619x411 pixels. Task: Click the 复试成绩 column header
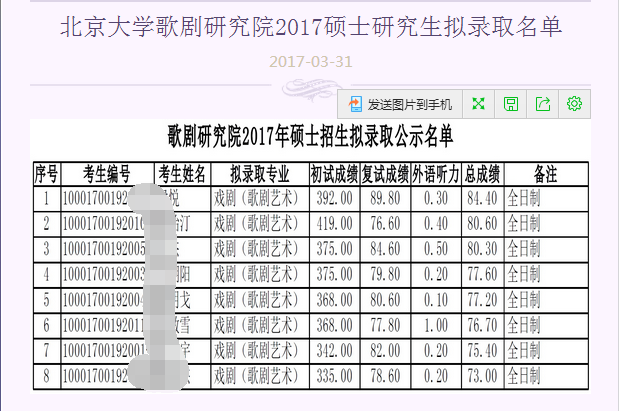pos(385,174)
